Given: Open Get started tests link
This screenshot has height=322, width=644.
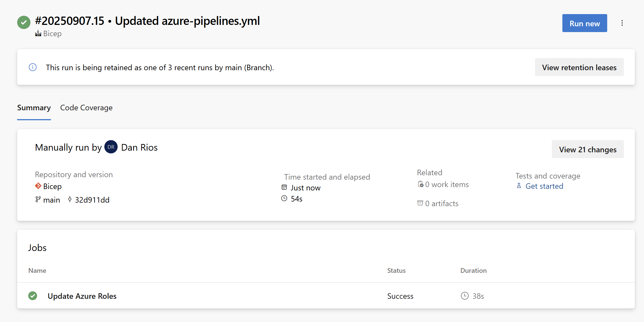Looking at the screenshot, I should tap(544, 186).
